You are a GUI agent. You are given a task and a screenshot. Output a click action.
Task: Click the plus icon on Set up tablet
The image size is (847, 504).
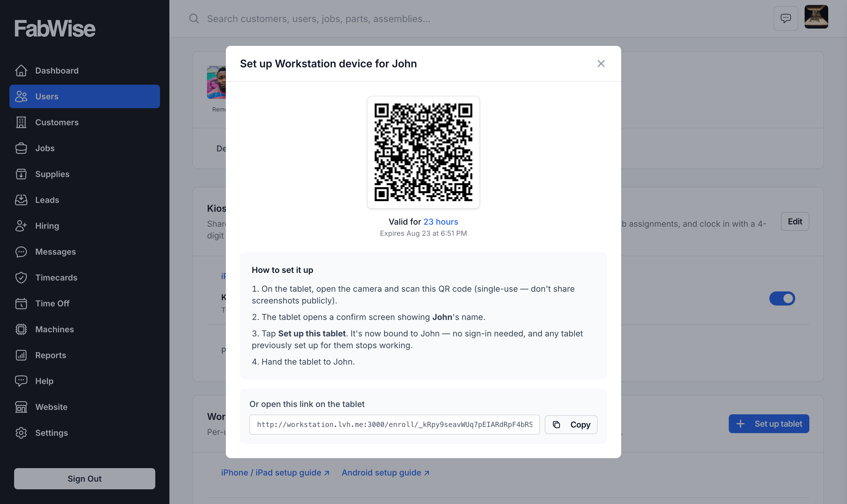point(741,424)
